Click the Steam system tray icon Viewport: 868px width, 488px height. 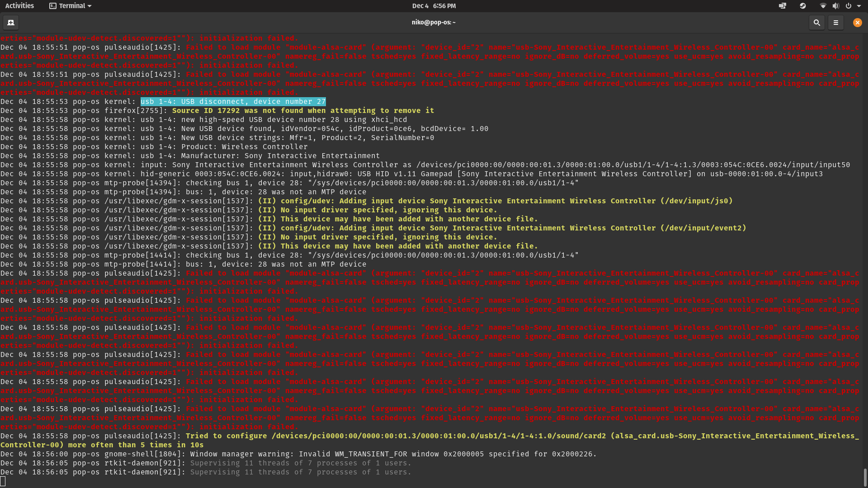pos(802,6)
